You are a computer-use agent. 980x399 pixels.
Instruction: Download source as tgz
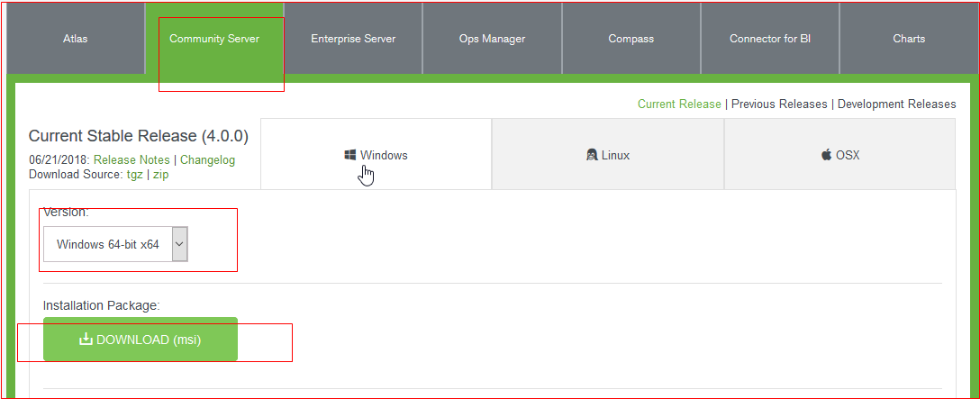point(134,175)
